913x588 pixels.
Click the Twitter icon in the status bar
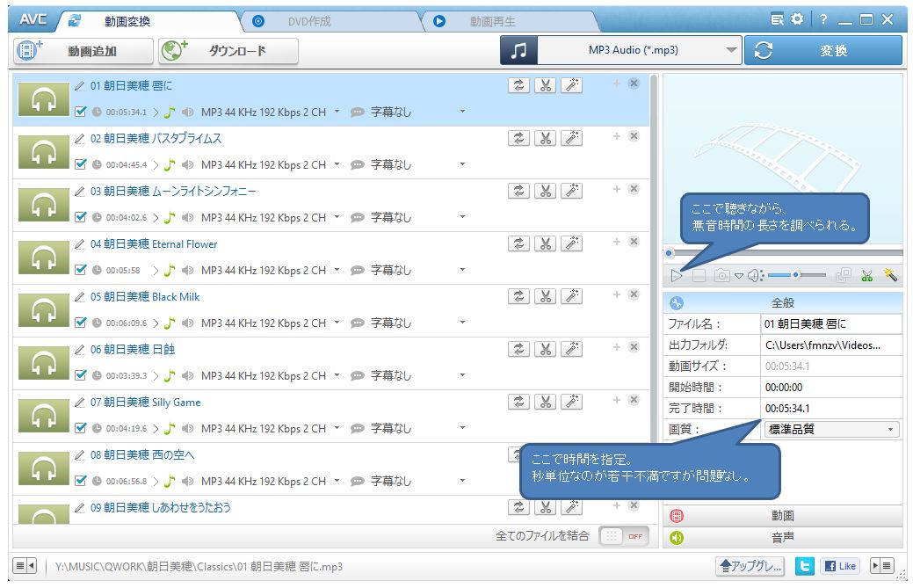[x=804, y=566]
